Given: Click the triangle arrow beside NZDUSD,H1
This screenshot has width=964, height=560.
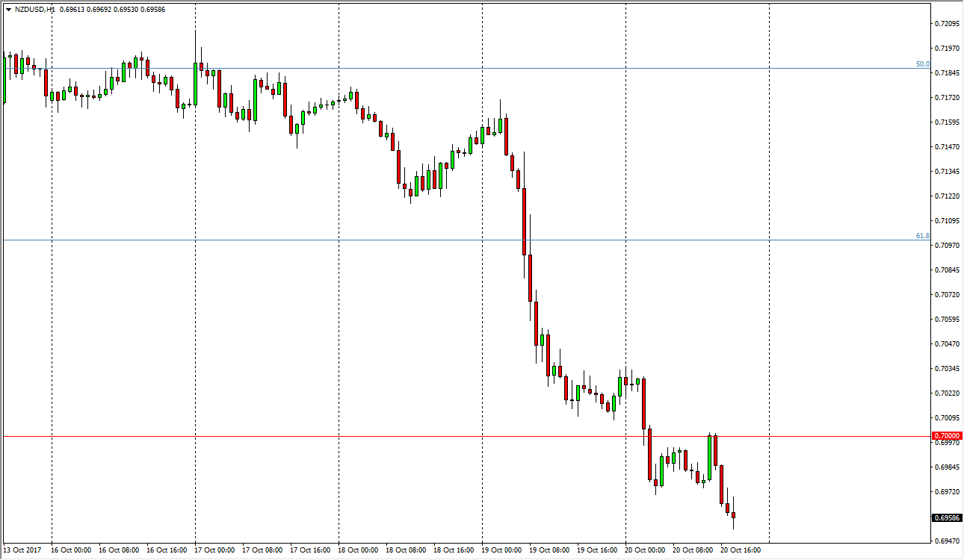Looking at the screenshot, I should [8, 10].
